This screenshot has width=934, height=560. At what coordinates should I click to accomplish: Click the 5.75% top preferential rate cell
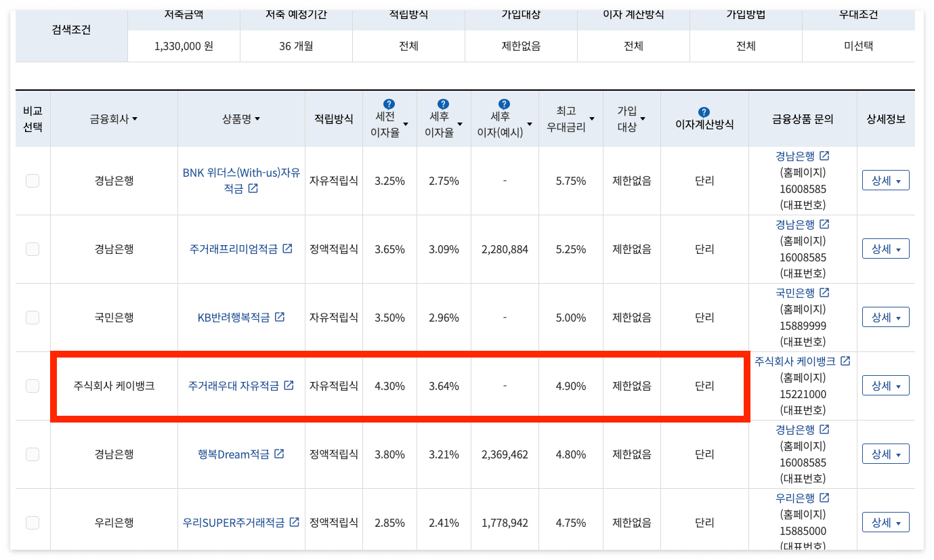[571, 181]
